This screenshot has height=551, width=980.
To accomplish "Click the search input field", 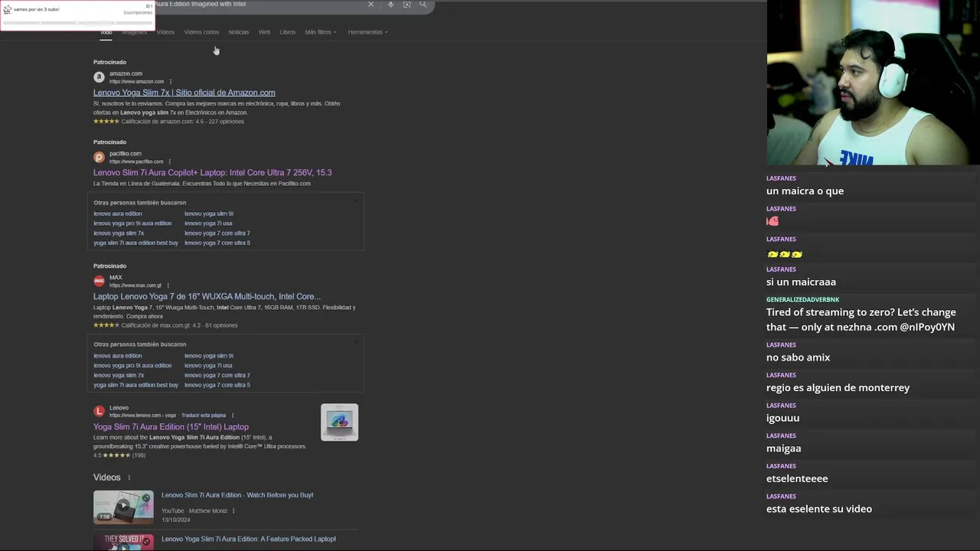I will pos(259,5).
